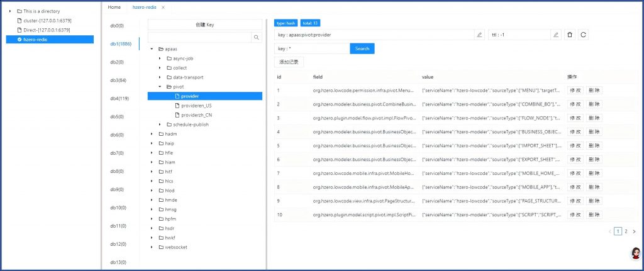Refresh the key data with the reload icon
This screenshot has width=644, height=271.
click(584, 35)
